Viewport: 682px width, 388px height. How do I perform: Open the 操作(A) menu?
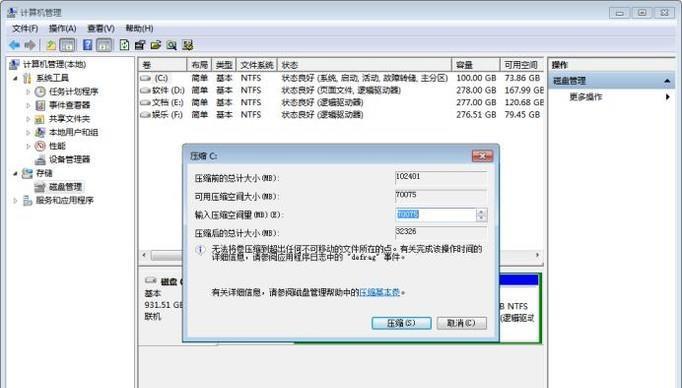pyautogui.click(x=62, y=29)
